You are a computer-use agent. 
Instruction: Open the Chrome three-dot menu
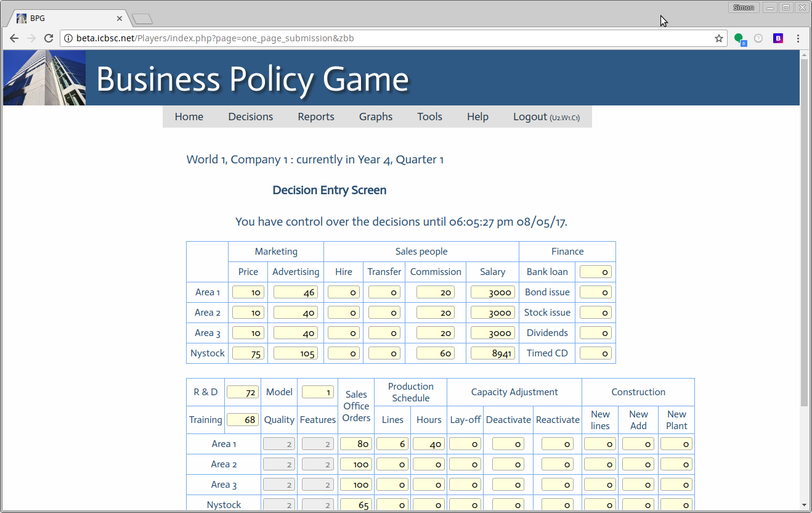pyautogui.click(x=798, y=38)
